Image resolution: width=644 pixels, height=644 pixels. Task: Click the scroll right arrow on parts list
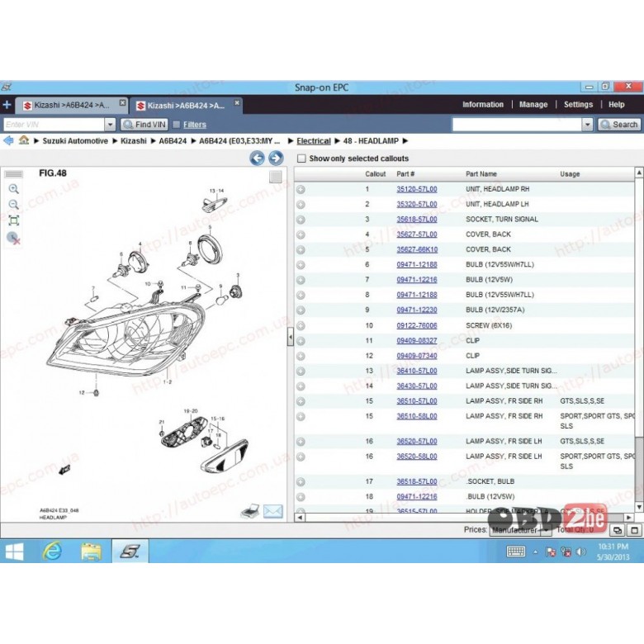[629, 518]
